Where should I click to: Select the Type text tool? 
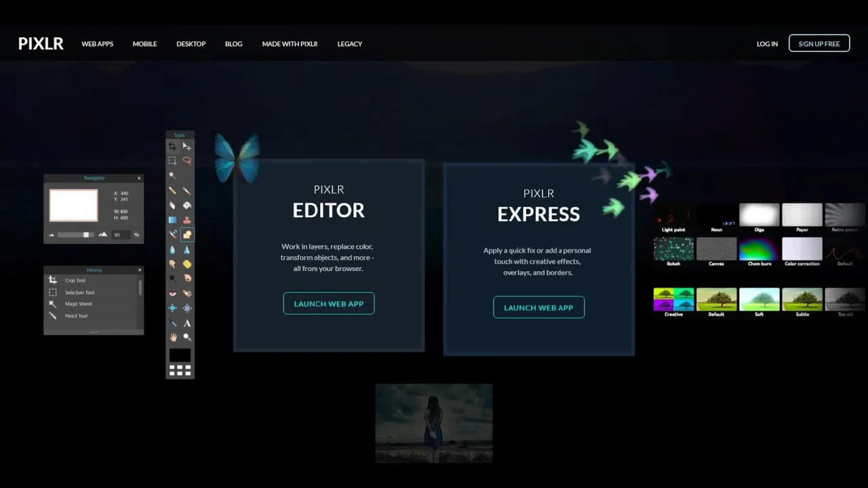(187, 323)
